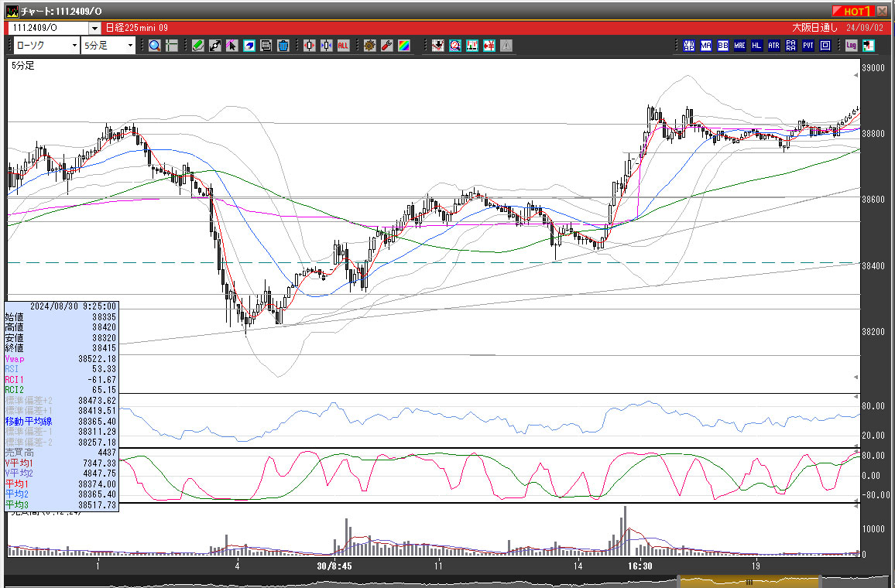Click the grey warning triangle icon
The image size is (895, 588).
[x=506, y=46]
